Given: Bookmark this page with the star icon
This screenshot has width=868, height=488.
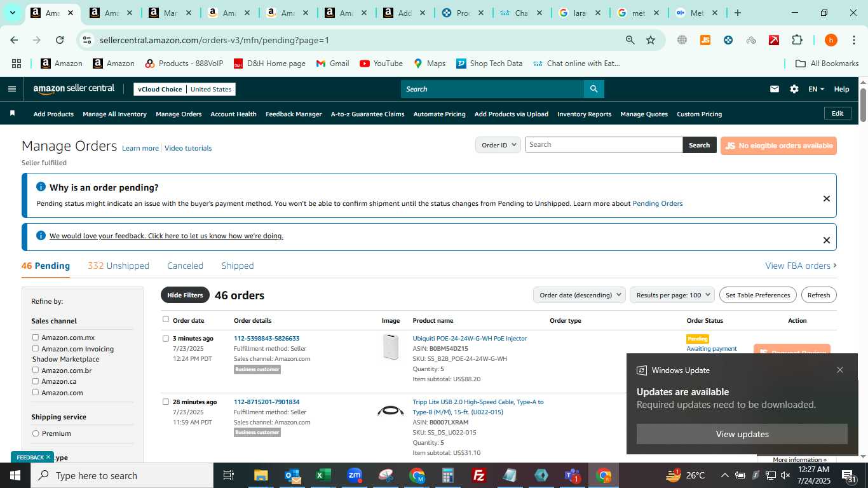Looking at the screenshot, I should [651, 40].
